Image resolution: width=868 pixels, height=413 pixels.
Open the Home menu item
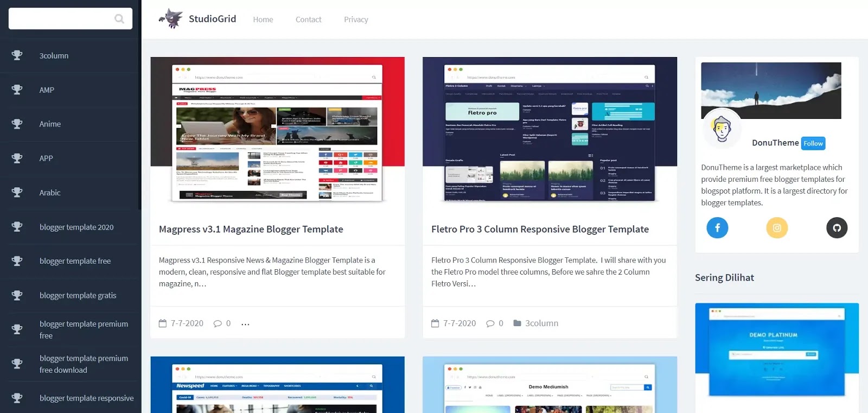coord(263,20)
